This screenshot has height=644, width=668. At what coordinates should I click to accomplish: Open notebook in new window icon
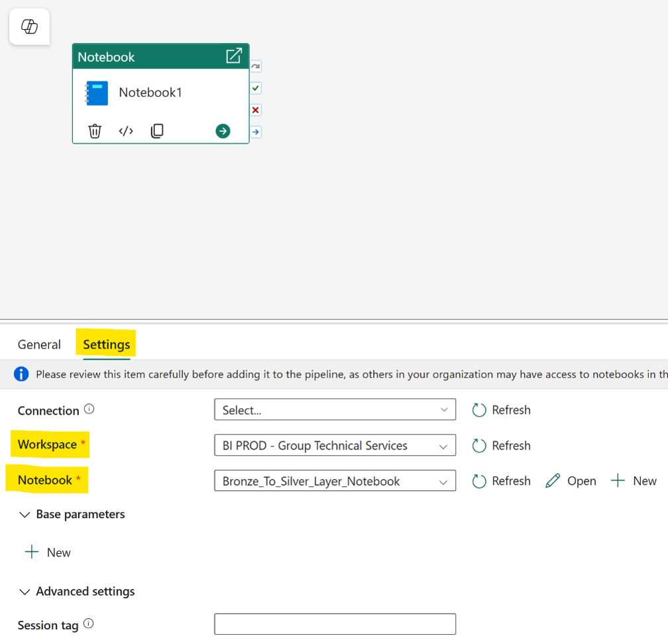point(234,56)
